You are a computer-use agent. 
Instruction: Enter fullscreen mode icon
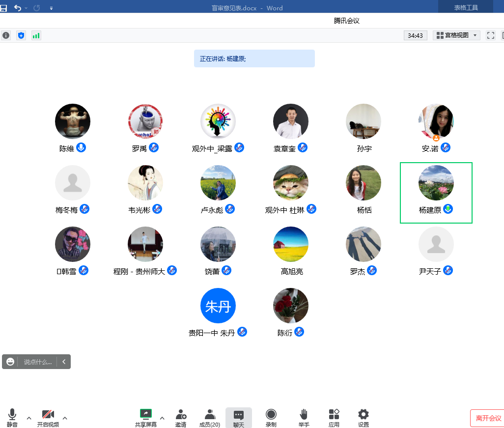coord(491,35)
